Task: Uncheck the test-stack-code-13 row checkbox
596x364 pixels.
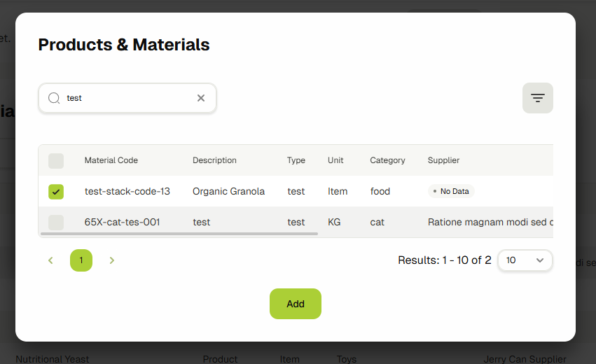Action: point(56,192)
